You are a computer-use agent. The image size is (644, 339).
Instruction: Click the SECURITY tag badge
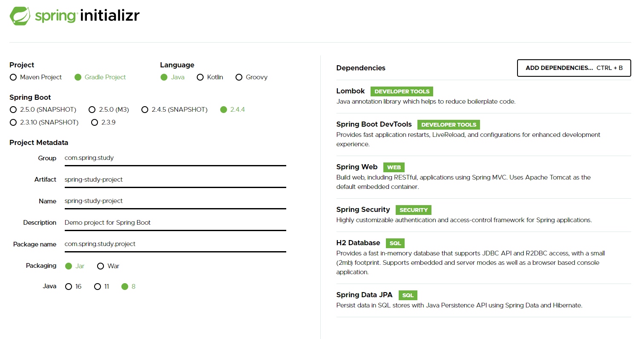click(x=414, y=210)
